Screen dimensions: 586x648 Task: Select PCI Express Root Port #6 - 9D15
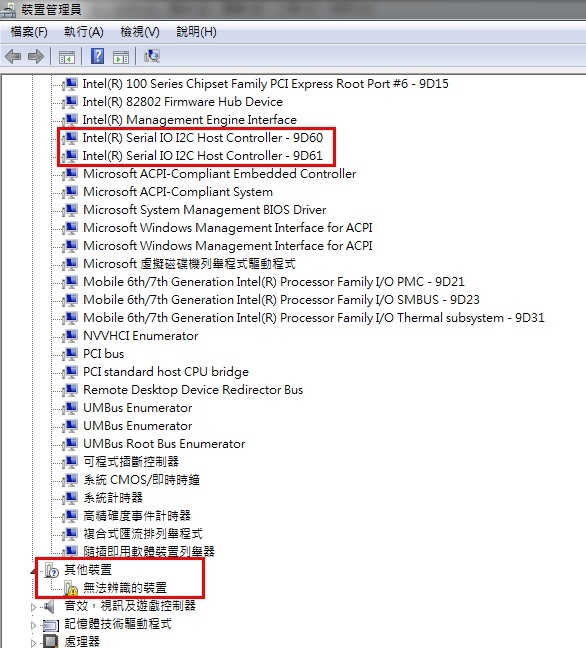tap(265, 84)
